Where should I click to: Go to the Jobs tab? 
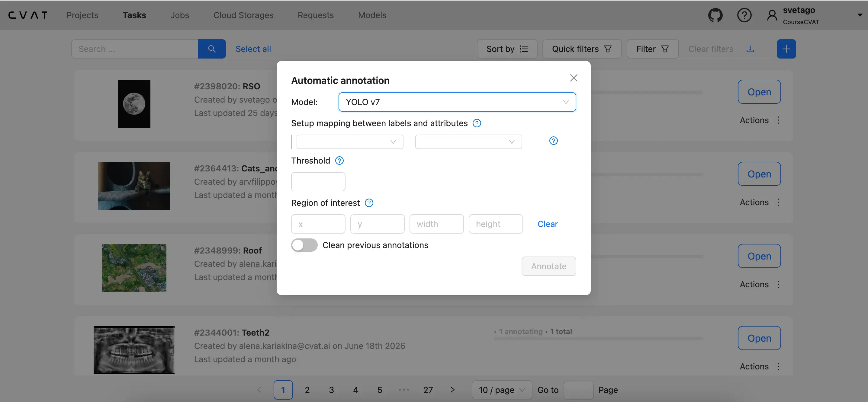pyautogui.click(x=180, y=15)
